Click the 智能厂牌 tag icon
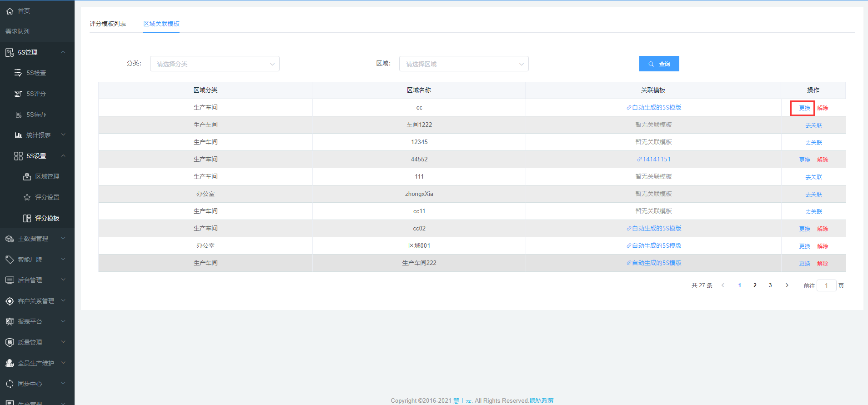868x405 pixels. 10,260
